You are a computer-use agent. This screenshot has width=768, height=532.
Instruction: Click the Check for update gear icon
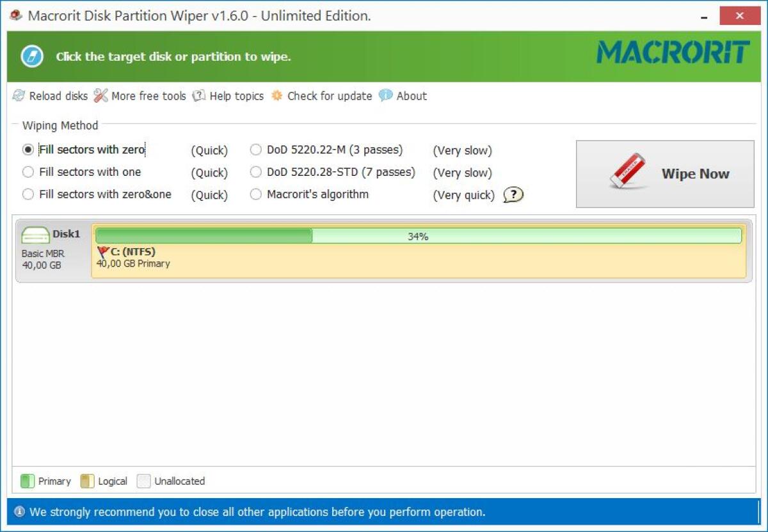coord(276,96)
